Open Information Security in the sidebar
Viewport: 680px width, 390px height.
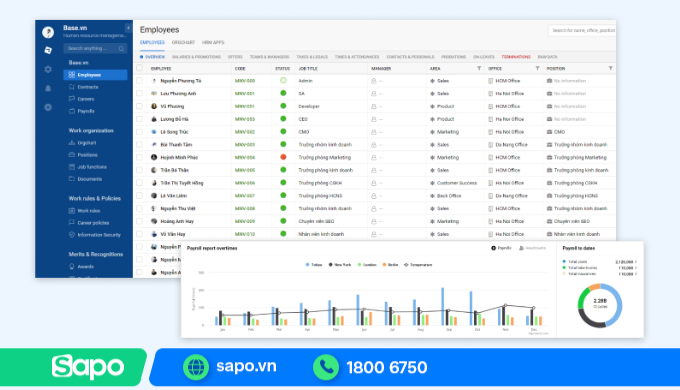95,235
